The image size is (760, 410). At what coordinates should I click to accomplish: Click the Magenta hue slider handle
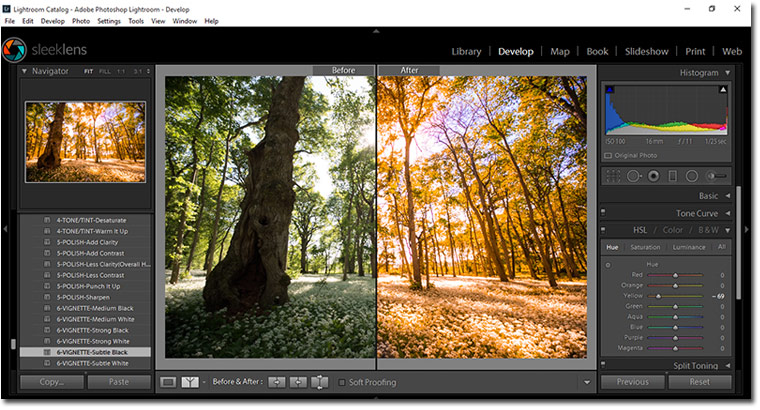click(x=675, y=348)
